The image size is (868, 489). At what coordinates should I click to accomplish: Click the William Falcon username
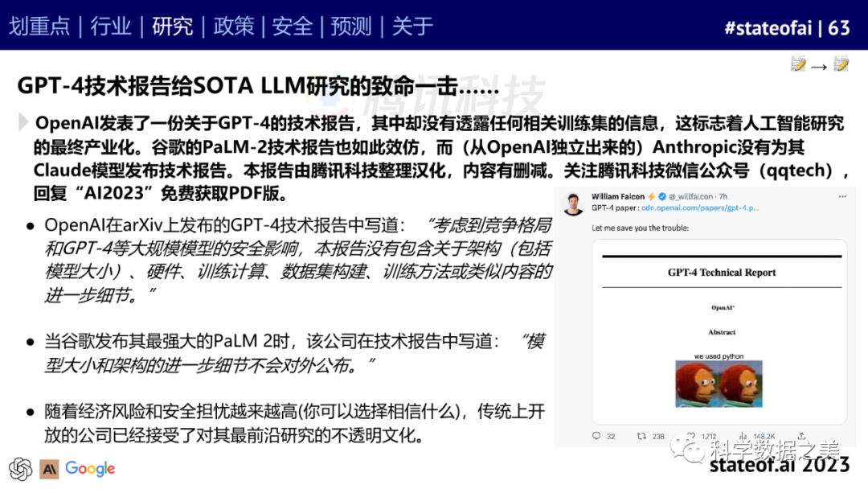point(616,197)
